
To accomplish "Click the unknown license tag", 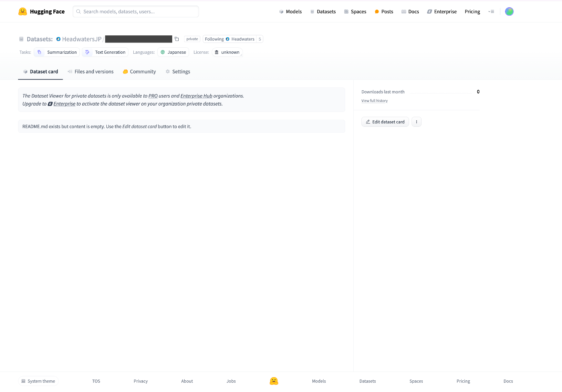I will point(227,52).
